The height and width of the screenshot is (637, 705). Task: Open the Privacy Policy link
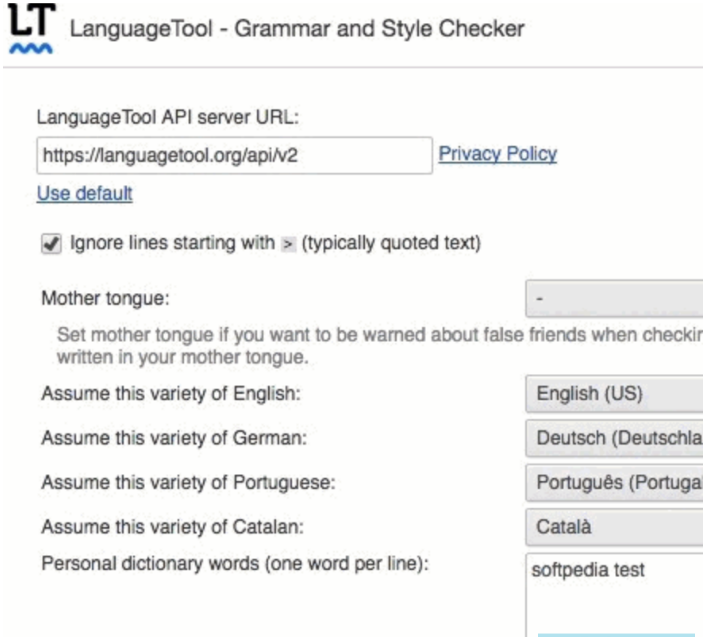[x=498, y=154]
